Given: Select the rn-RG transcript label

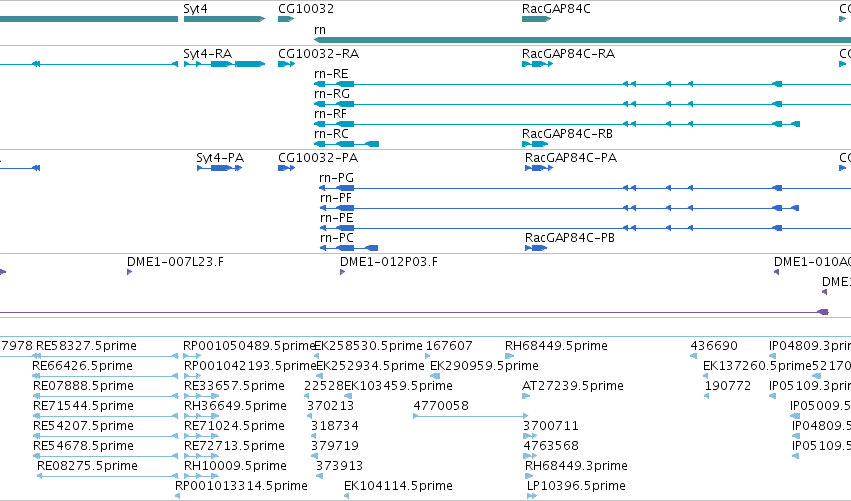Looking at the screenshot, I should (332, 94).
